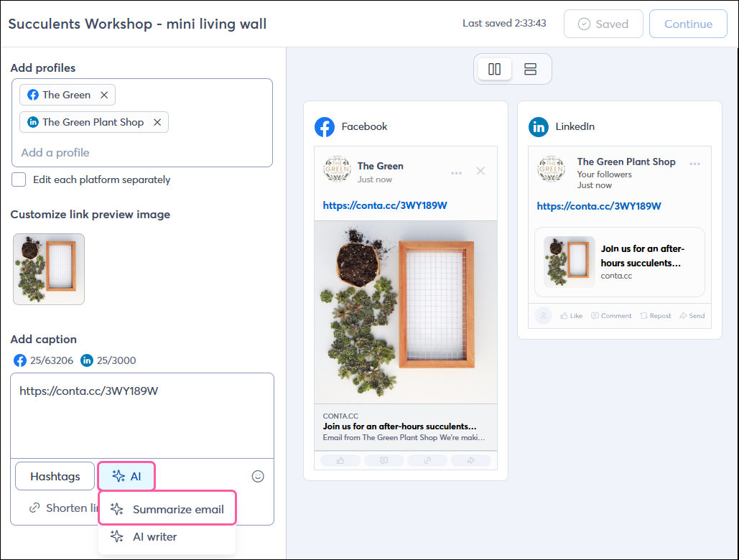The width and height of the screenshot is (739, 560).
Task: Click the Continue button
Action: (x=687, y=24)
